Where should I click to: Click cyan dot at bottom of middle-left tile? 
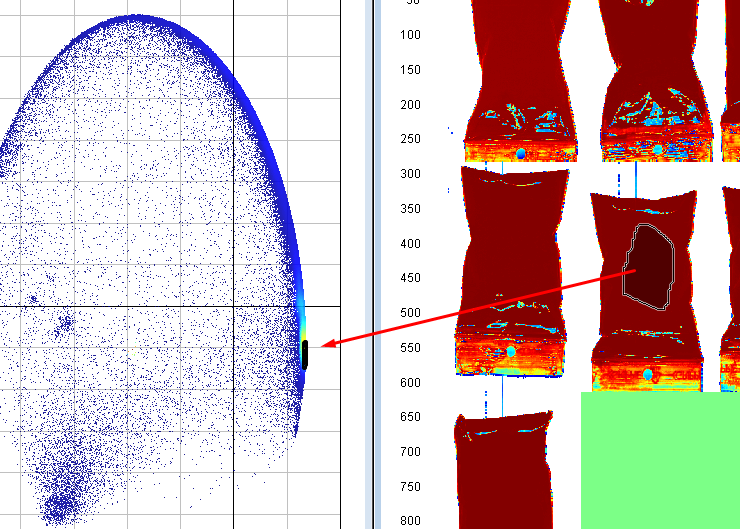pos(511,351)
